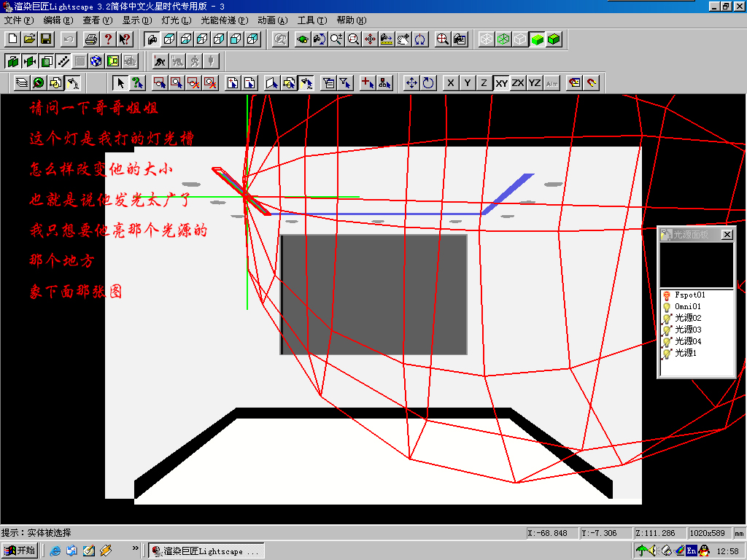Activate the red four-arrow pan view tool
This screenshot has width=747, height=560.
point(370,39)
